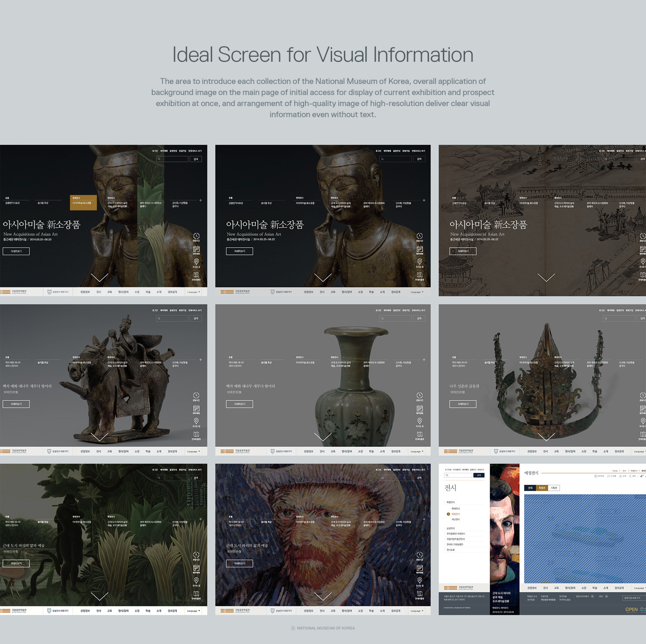This screenshot has height=644, width=646.
Task: Click the down chevron on the celadon vase mockup
Action: [323, 437]
